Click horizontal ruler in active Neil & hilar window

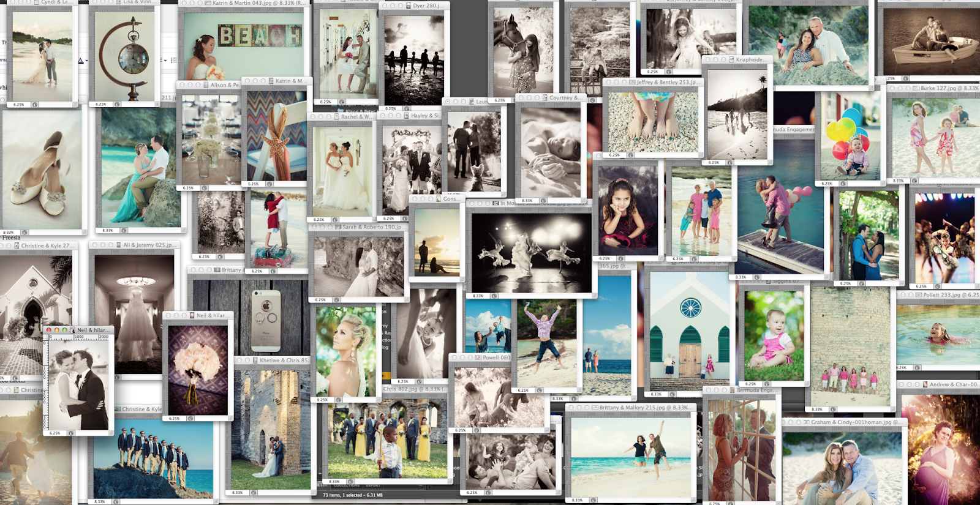pos(80,337)
